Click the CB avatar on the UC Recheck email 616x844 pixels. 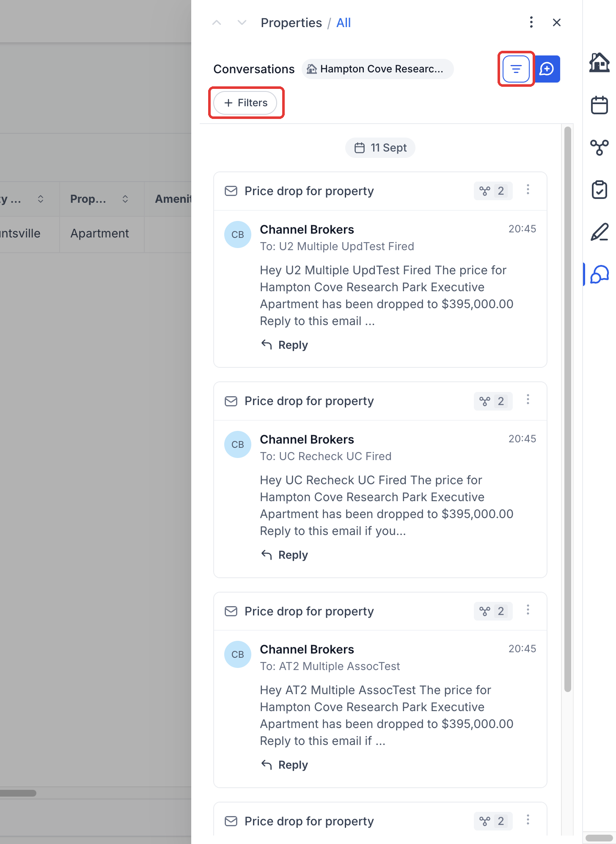238,444
